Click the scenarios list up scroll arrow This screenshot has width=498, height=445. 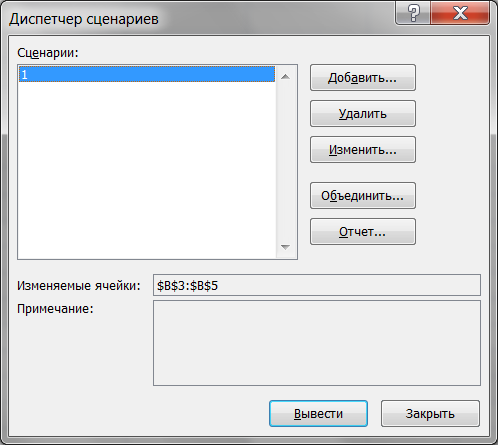coord(285,77)
